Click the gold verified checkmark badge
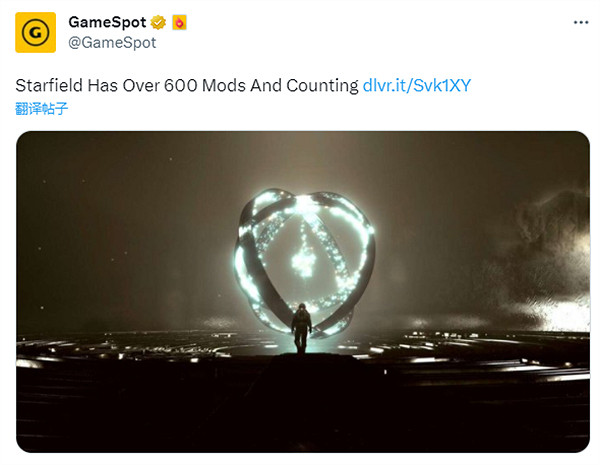The height and width of the screenshot is (465, 600). [157, 22]
